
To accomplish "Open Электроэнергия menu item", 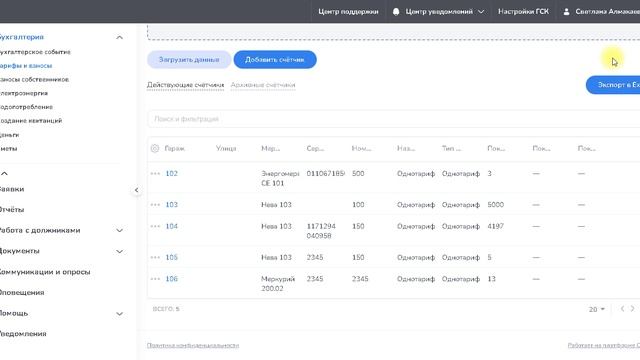I will pyautogui.click(x=24, y=93).
